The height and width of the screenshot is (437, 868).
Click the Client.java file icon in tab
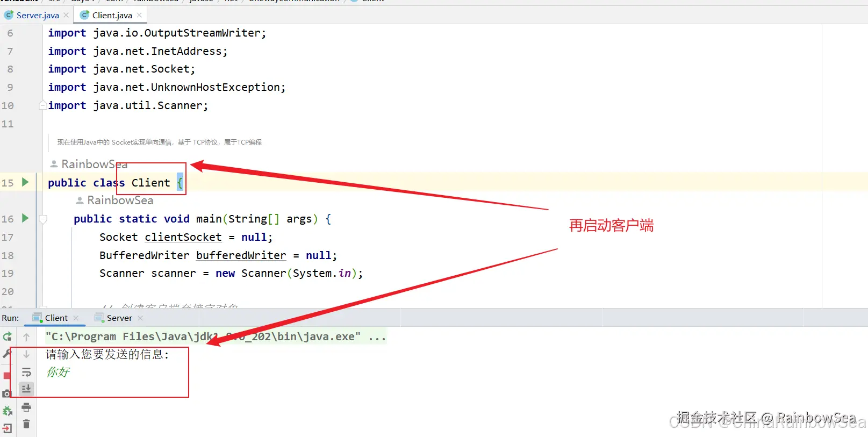84,15
